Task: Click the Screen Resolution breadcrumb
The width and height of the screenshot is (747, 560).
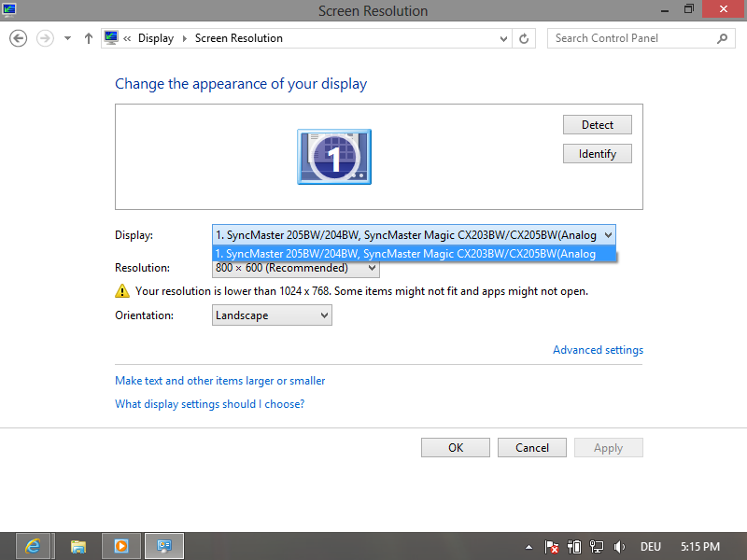Action: pos(239,38)
